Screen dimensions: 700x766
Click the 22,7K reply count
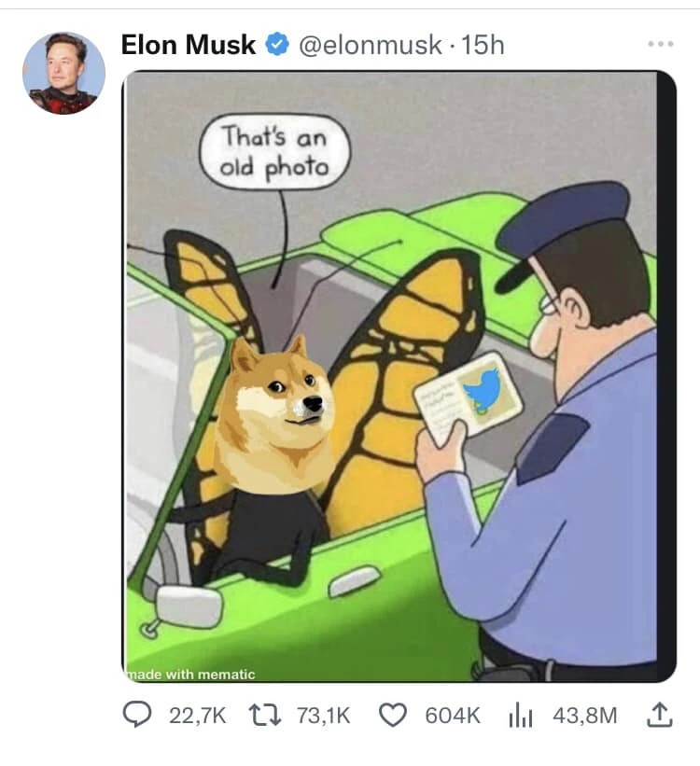pos(198,716)
